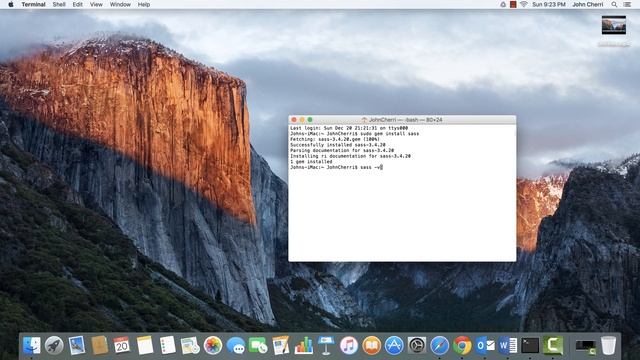Open Notification Center list icon
This screenshot has width=640, height=360.
point(627,4)
